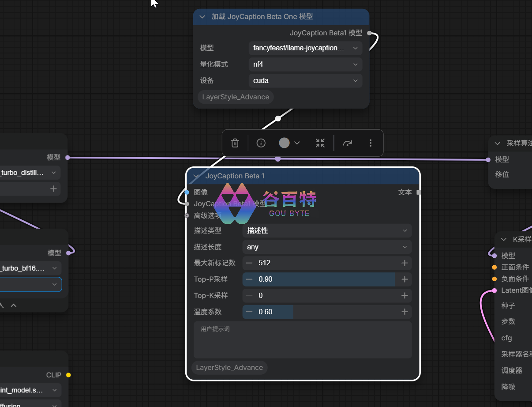
Task: Collapse the 加载 JoyCaption Beta One 模型 node
Action: pos(202,17)
